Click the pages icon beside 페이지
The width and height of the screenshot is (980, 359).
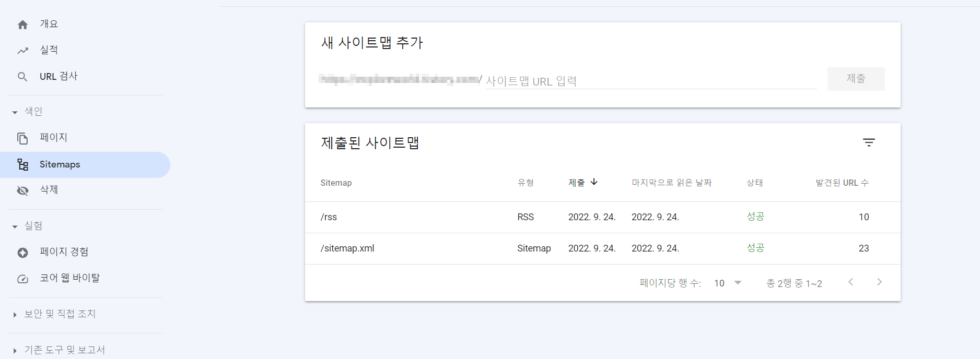(22, 138)
